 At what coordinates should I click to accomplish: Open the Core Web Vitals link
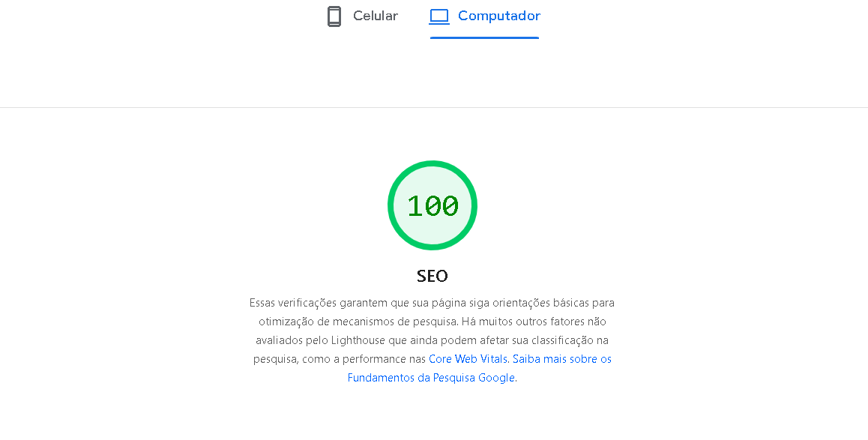click(x=467, y=358)
